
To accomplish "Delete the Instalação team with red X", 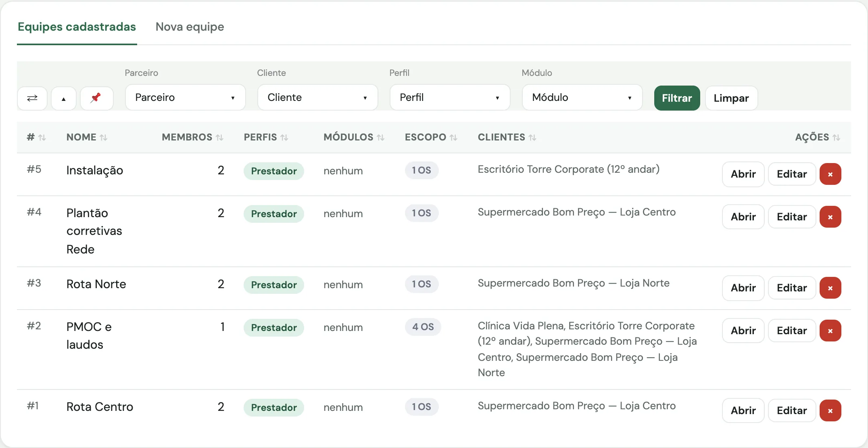I will [830, 174].
